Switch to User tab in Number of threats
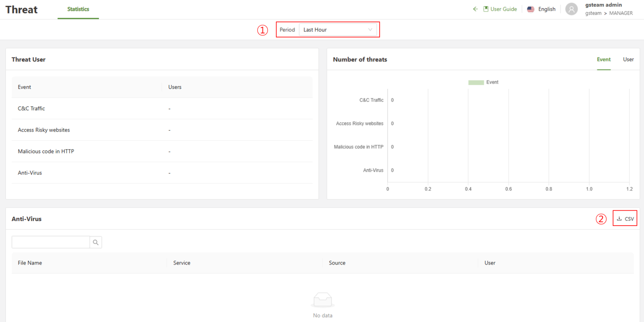This screenshot has width=644, height=322. tap(628, 59)
